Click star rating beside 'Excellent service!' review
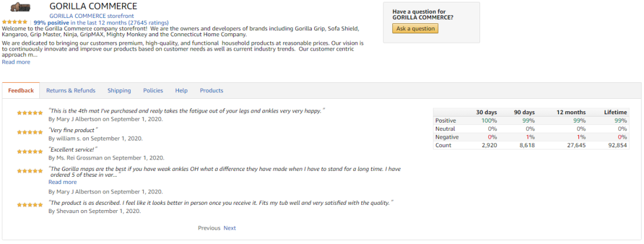 point(30,151)
